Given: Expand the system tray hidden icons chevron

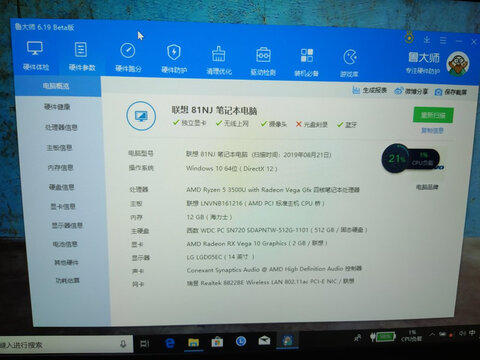Looking at the screenshot, I should [x=432, y=334].
